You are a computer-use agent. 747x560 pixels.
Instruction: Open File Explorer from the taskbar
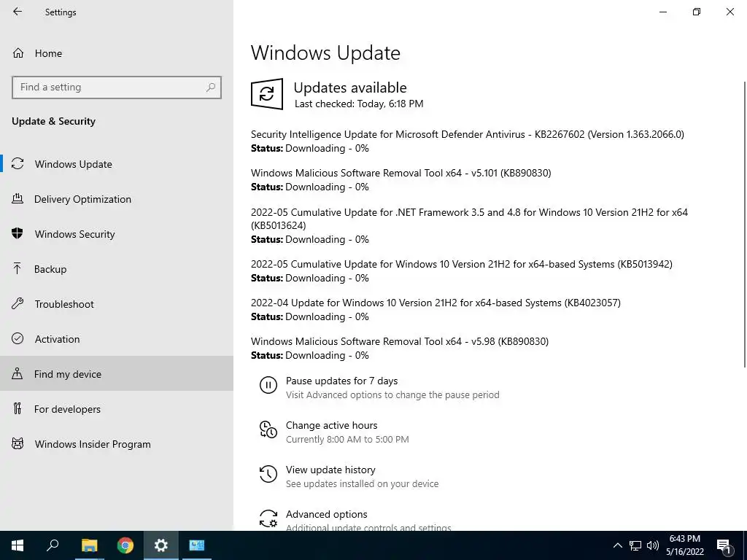[89, 545]
